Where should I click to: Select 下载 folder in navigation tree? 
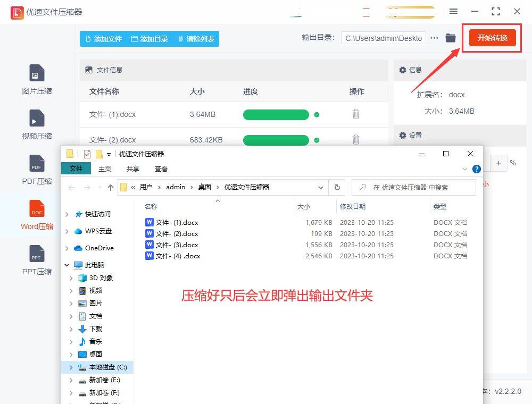pos(95,329)
